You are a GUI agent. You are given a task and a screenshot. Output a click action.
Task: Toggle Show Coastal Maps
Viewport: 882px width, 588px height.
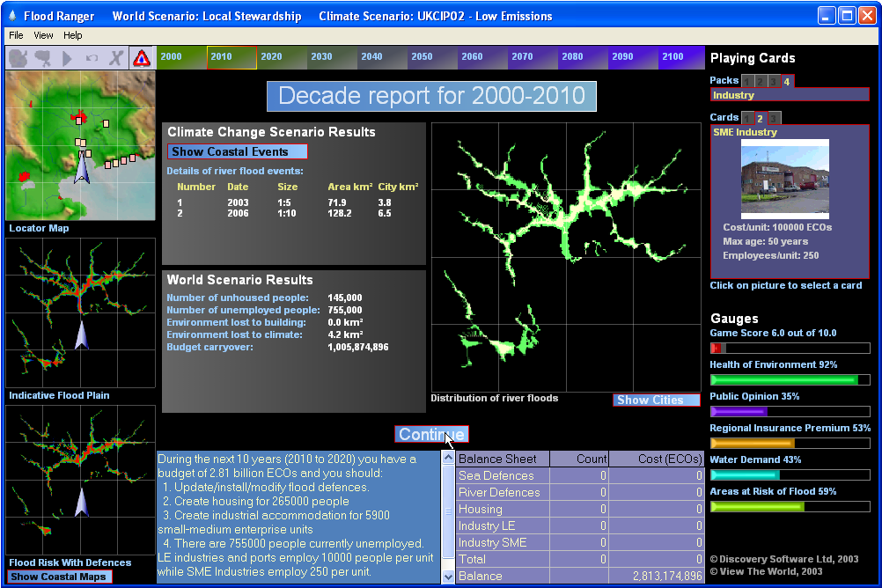[59, 577]
